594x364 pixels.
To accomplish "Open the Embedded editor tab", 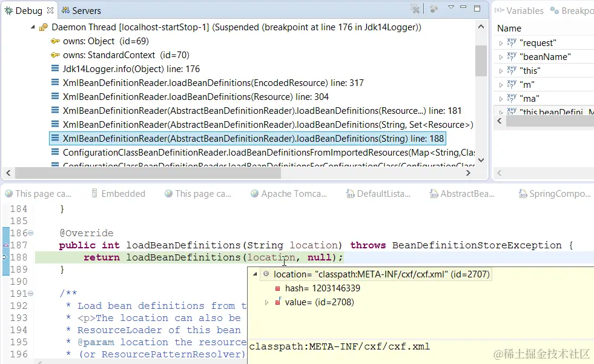I will pos(118,194).
